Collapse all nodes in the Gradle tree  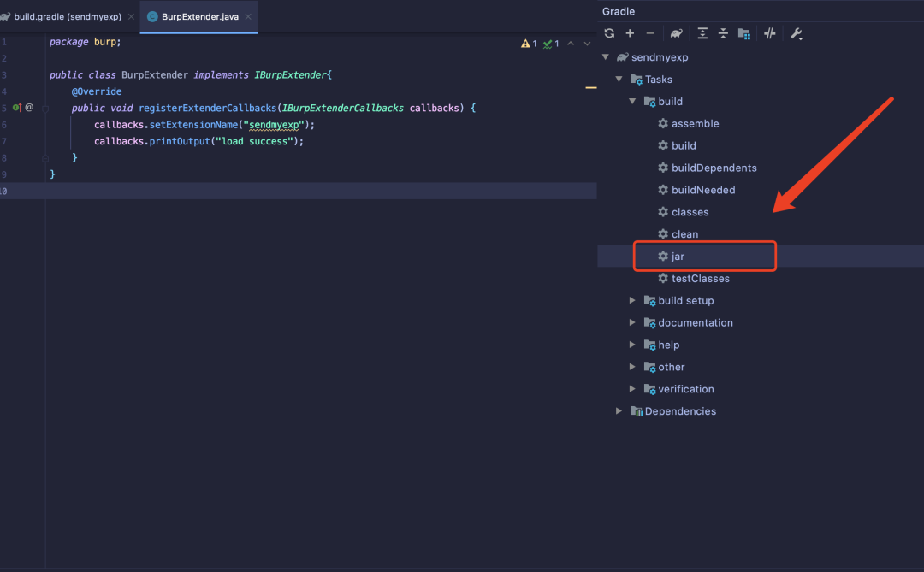pos(723,33)
